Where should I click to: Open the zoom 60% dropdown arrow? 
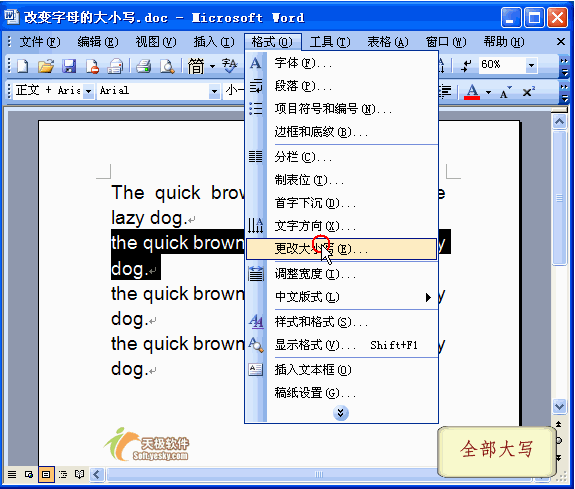click(531, 66)
